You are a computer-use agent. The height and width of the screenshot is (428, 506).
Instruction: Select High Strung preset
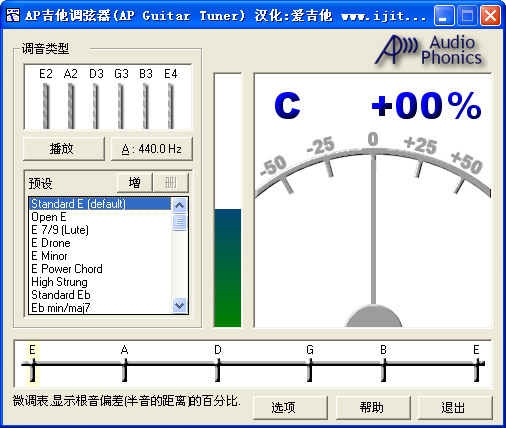coord(100,282)
